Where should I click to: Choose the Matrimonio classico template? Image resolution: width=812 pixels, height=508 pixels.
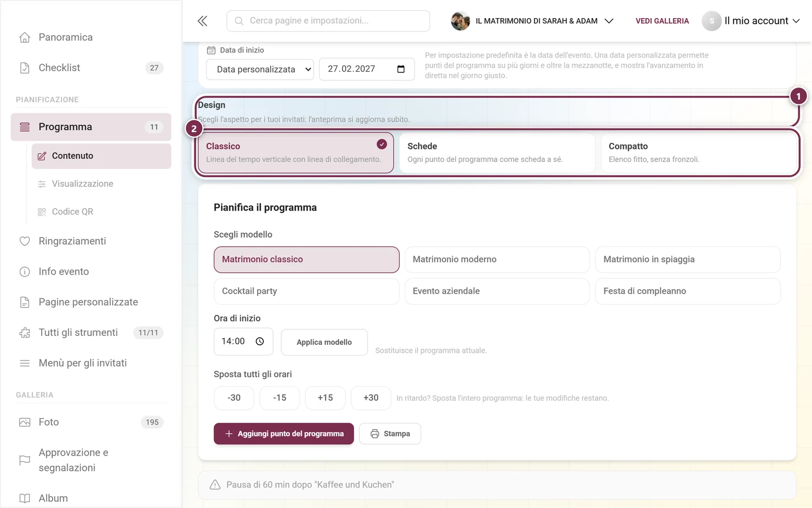(307, 260)
